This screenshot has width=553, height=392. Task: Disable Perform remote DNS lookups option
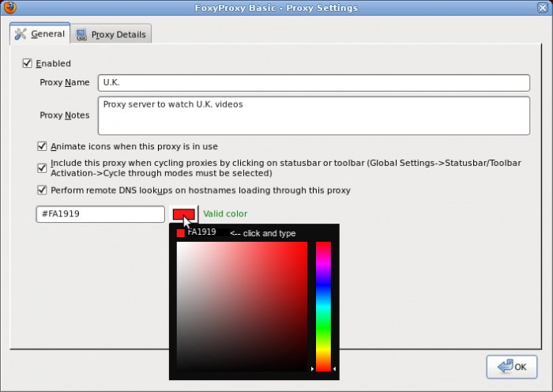(42, 190)
